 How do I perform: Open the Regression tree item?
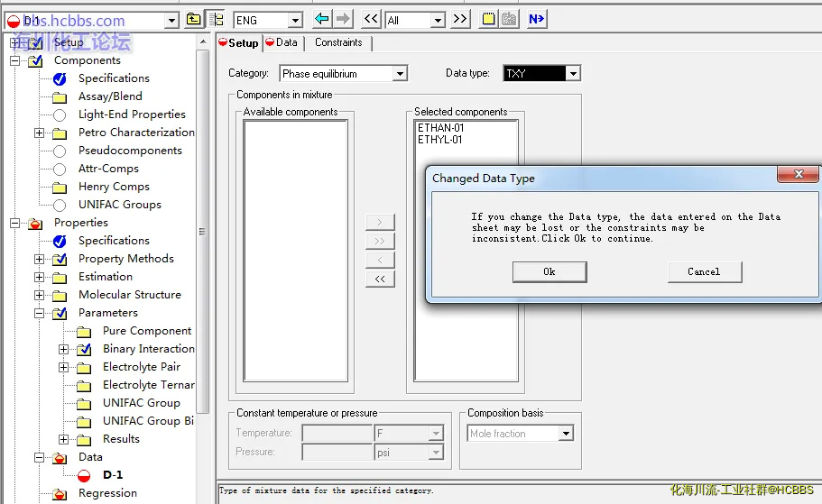107,493
